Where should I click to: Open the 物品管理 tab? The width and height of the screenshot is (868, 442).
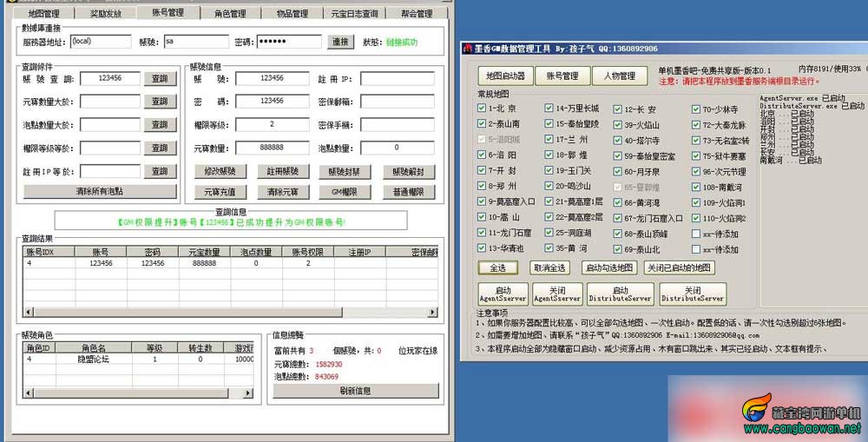click(x=293, y=13)
